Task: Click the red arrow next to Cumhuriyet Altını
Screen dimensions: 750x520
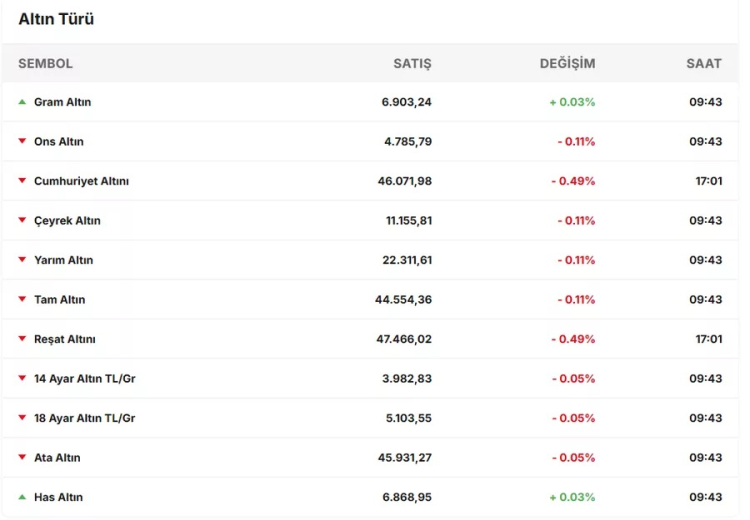Action: click(x=22, y=181)
